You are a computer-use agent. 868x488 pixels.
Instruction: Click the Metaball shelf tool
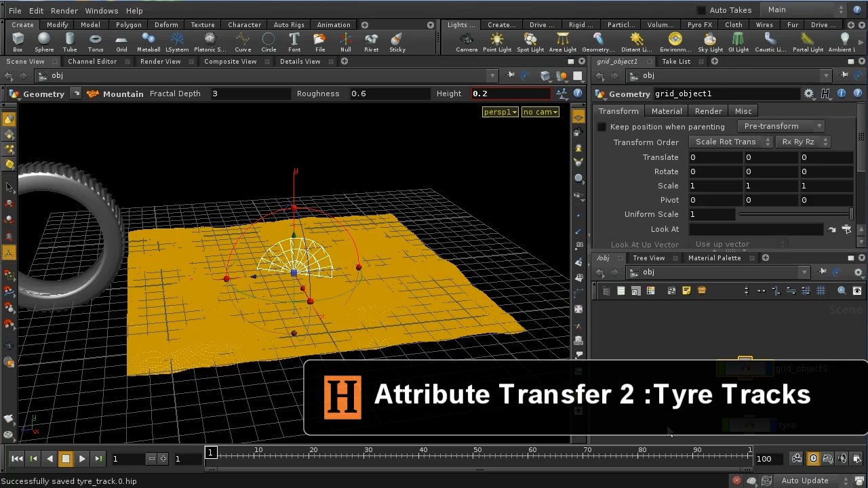[148, 41]
